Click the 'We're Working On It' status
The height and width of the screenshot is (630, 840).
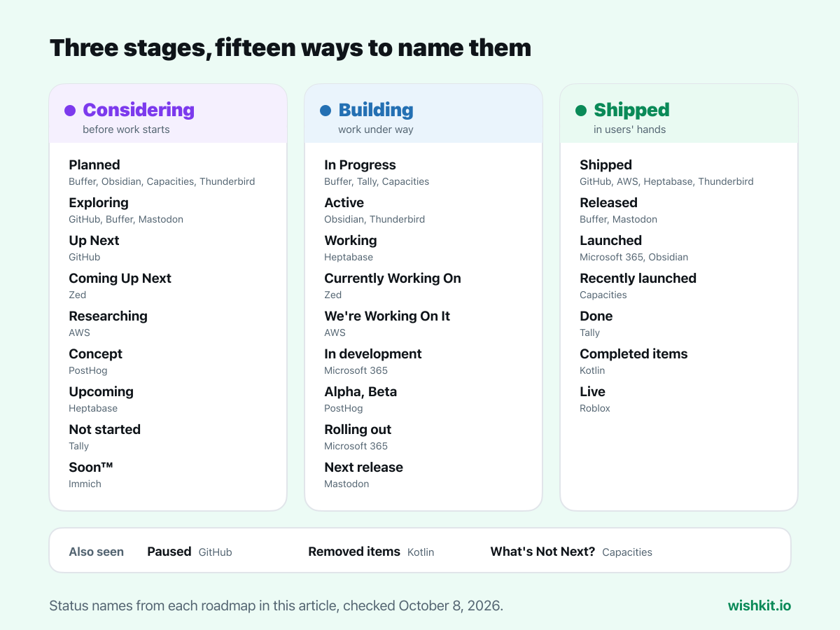[x=387, y=316]
